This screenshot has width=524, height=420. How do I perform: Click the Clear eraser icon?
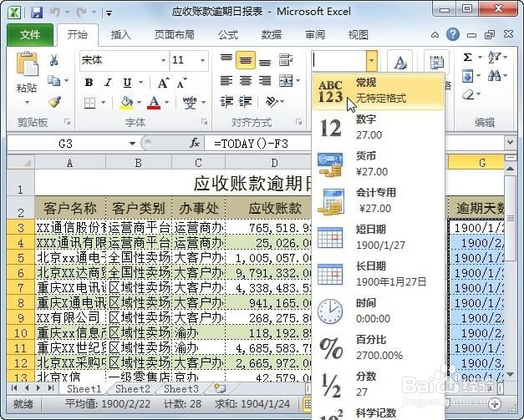click(469, 95)
